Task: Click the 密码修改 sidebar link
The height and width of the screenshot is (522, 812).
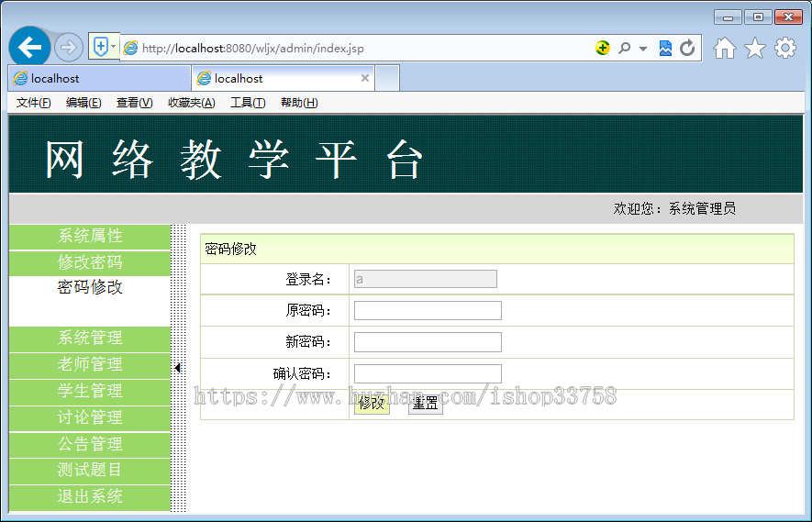Action: 90,287
